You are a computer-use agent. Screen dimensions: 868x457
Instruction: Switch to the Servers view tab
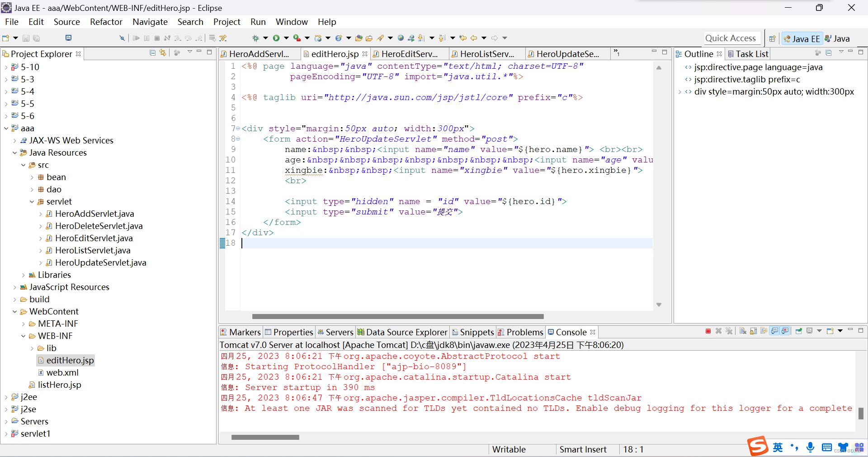coord(335,332)
